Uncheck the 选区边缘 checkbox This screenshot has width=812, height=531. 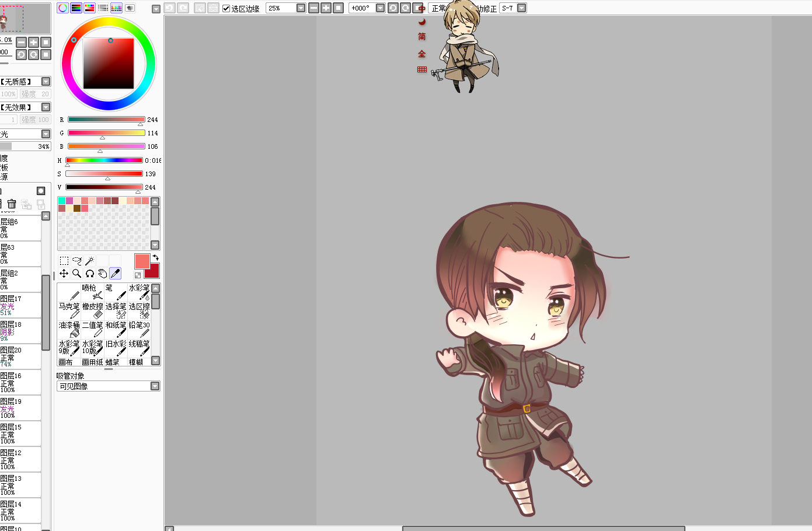click(x=226, y=8)
